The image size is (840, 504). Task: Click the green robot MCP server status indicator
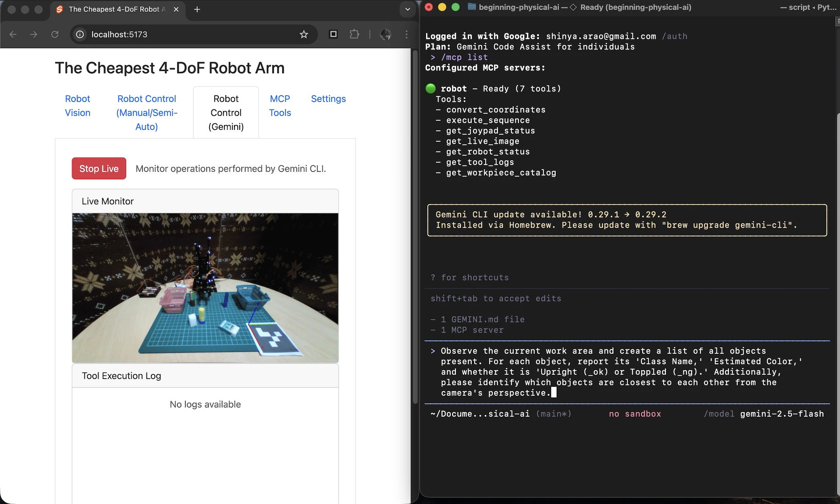(x=430, y=88)
